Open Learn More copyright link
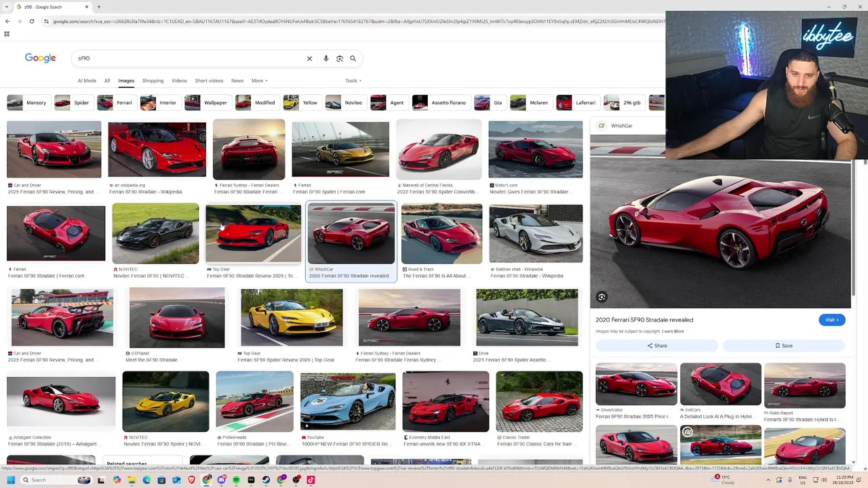Screen dimensions: 868x488 [x=673, y=331]
